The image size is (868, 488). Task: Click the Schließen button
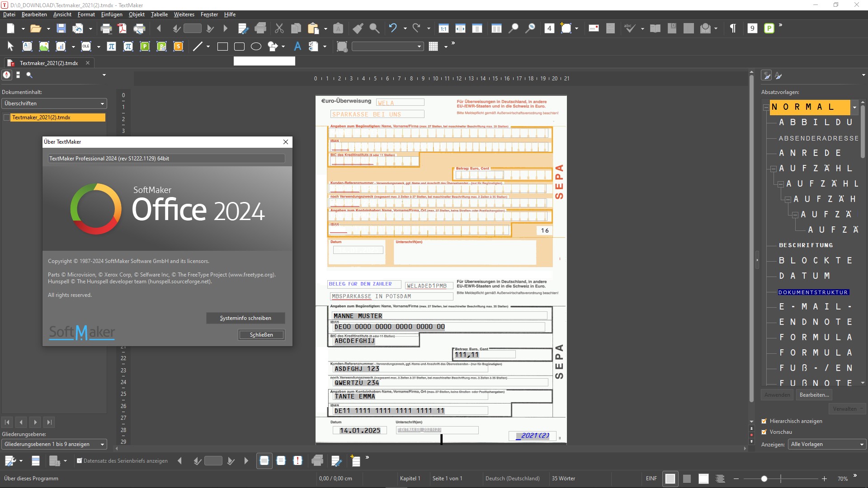[x=261, y=335]
